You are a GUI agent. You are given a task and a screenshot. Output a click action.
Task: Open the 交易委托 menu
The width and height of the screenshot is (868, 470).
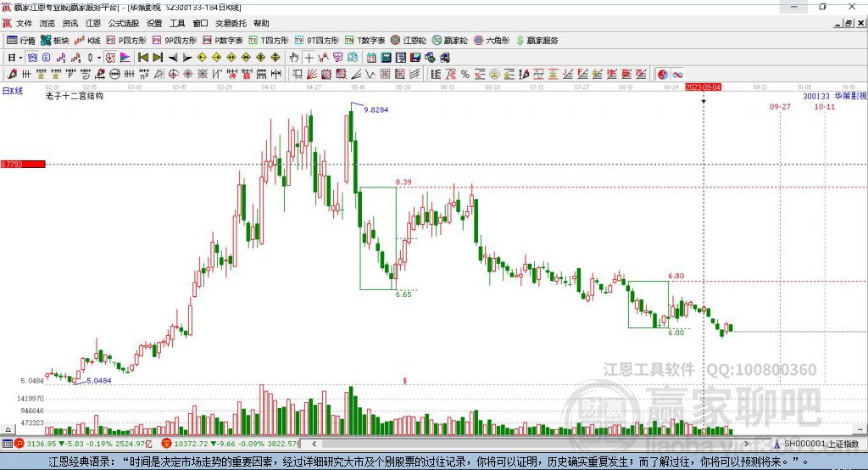(231, 23)
